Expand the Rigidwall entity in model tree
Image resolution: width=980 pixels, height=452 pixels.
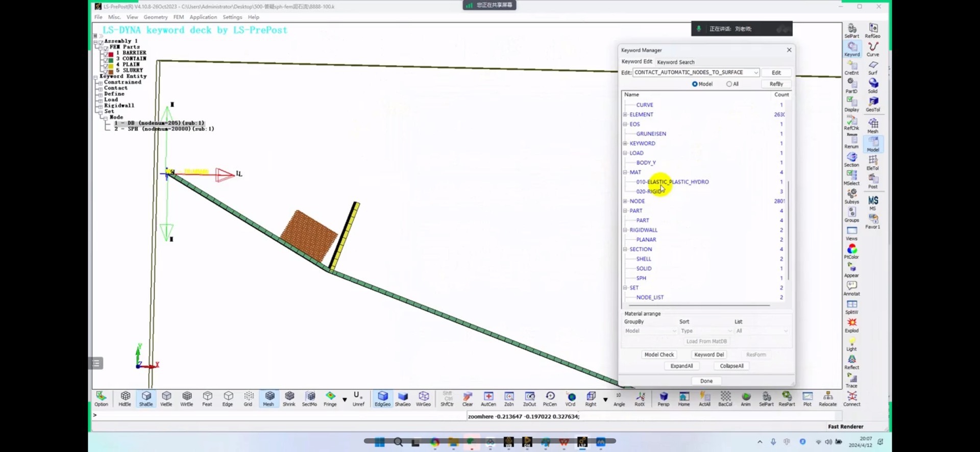point(100,106)
